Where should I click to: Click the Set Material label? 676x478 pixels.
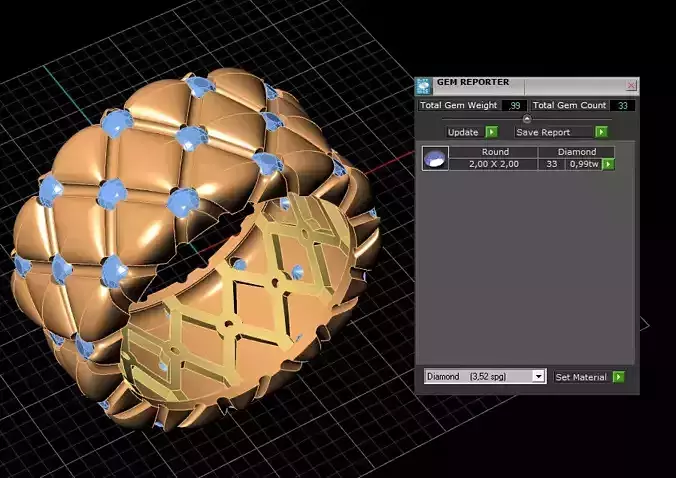point(581,377)
